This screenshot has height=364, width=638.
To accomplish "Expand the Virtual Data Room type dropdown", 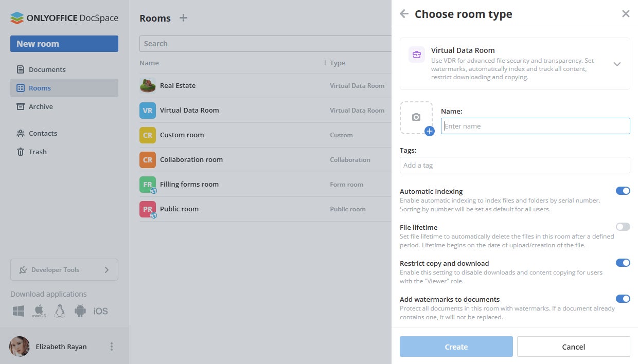I will click(617, 64).
